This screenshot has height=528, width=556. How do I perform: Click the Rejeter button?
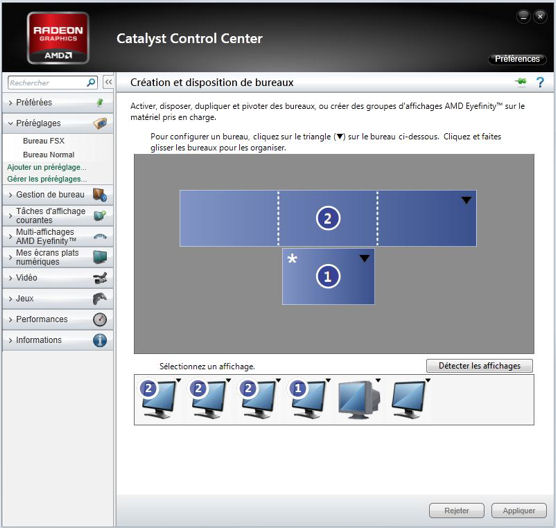coord(457,511)
